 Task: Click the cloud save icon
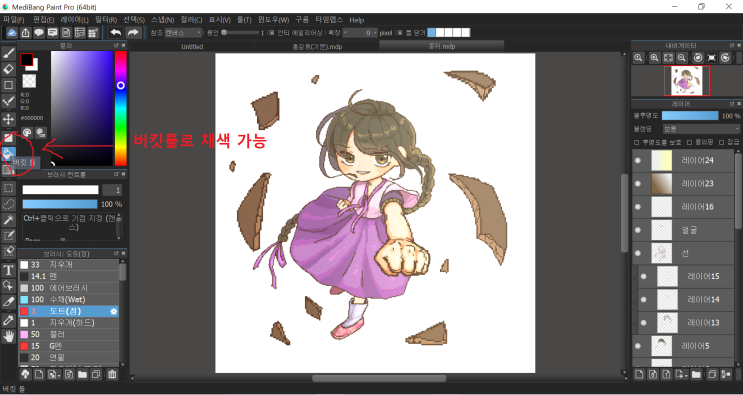(x=11, y=32)
